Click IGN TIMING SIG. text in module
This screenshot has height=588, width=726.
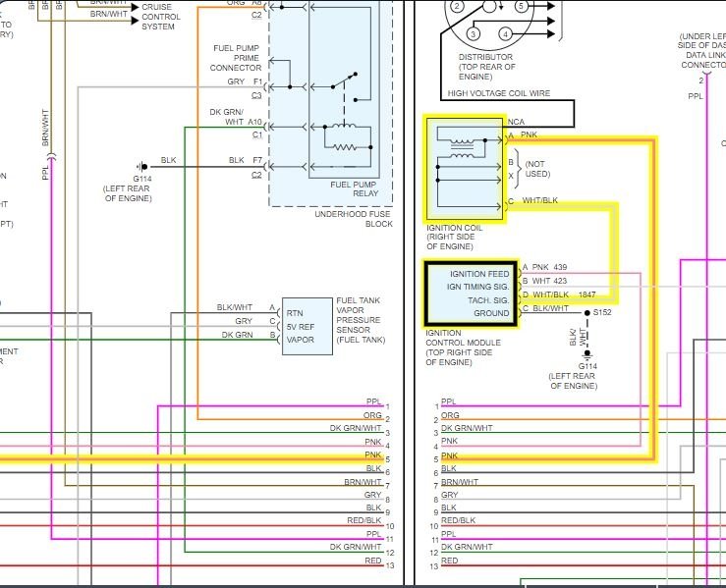coord(477,287)
